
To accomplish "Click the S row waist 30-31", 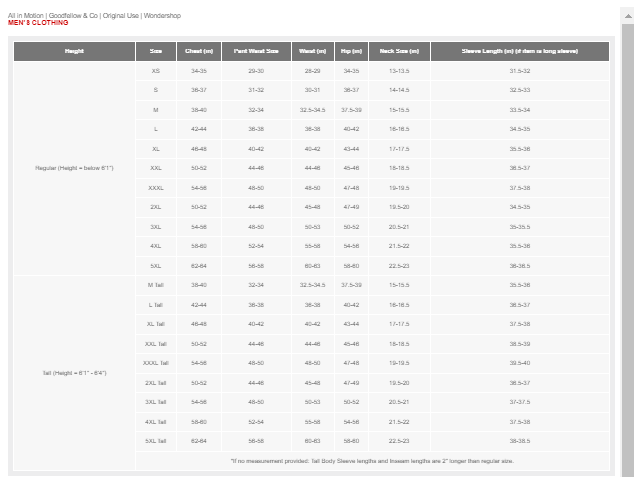I will [313, 90].
